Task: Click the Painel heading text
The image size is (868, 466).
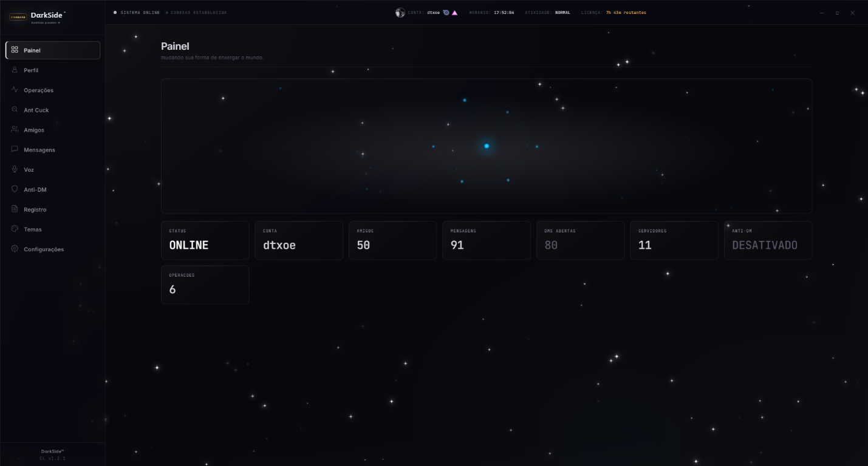Action: [175, 46]
